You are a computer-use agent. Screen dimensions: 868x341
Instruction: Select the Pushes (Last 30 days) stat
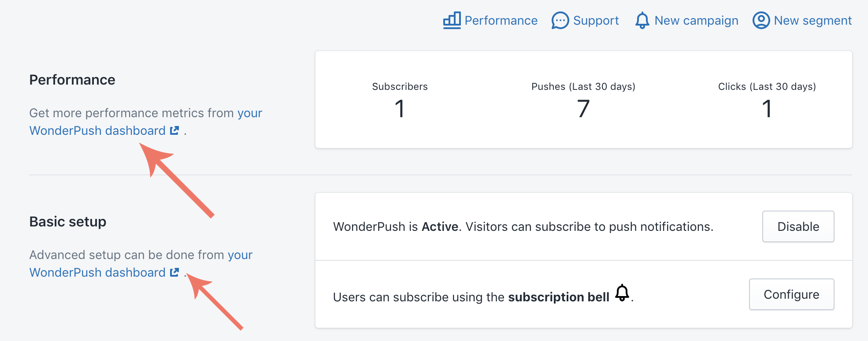point(583,100)
